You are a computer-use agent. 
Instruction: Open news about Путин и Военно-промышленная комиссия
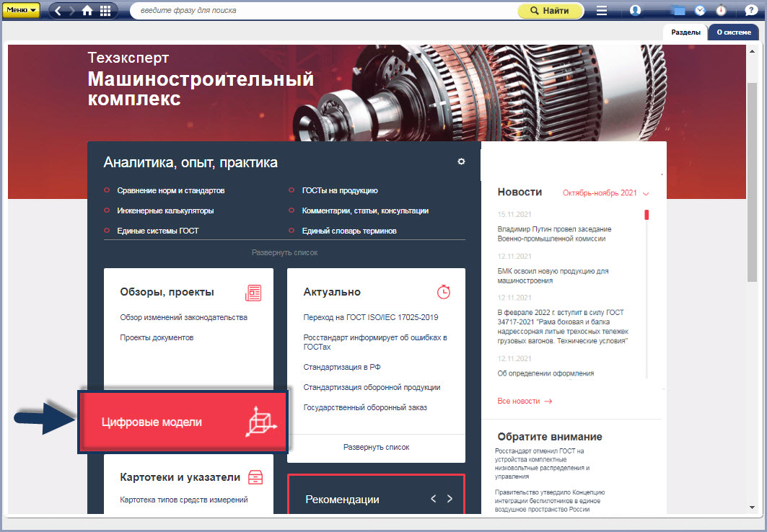554,234
